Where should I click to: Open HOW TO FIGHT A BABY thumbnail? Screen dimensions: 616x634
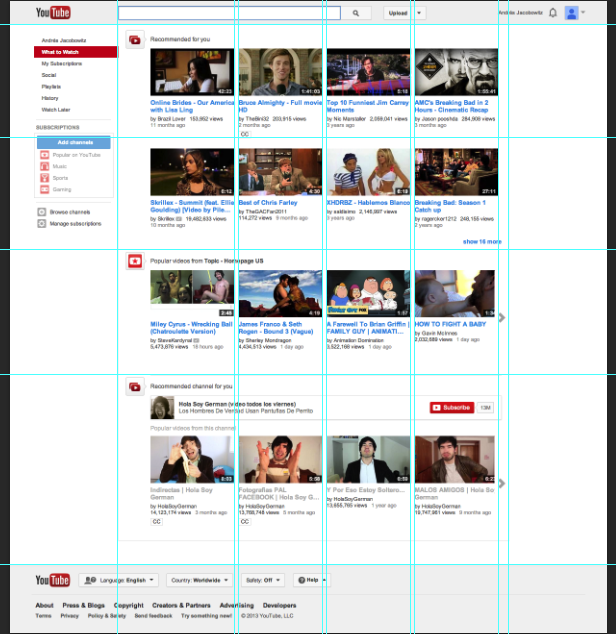pyautogui.click(x=455, y=294)
